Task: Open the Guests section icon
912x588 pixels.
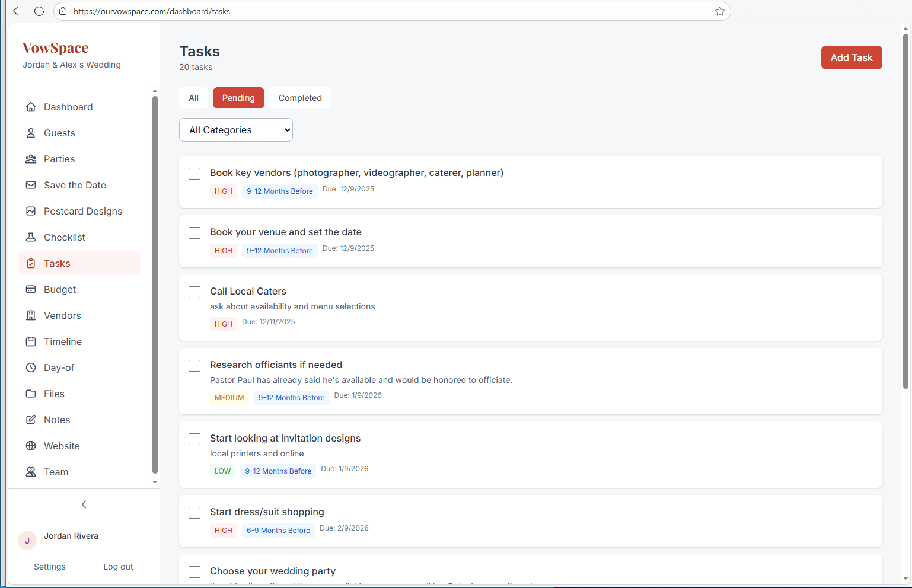Action: pos(30,133)
